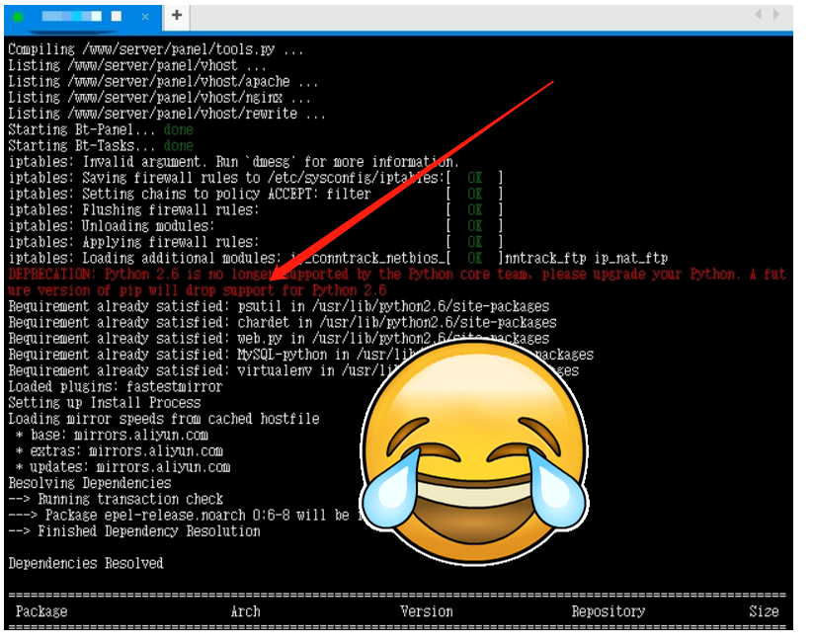This screenshot has width=813, height=644.
Task: Click the Flushing firewall rules line
Action: click(255, 210)
